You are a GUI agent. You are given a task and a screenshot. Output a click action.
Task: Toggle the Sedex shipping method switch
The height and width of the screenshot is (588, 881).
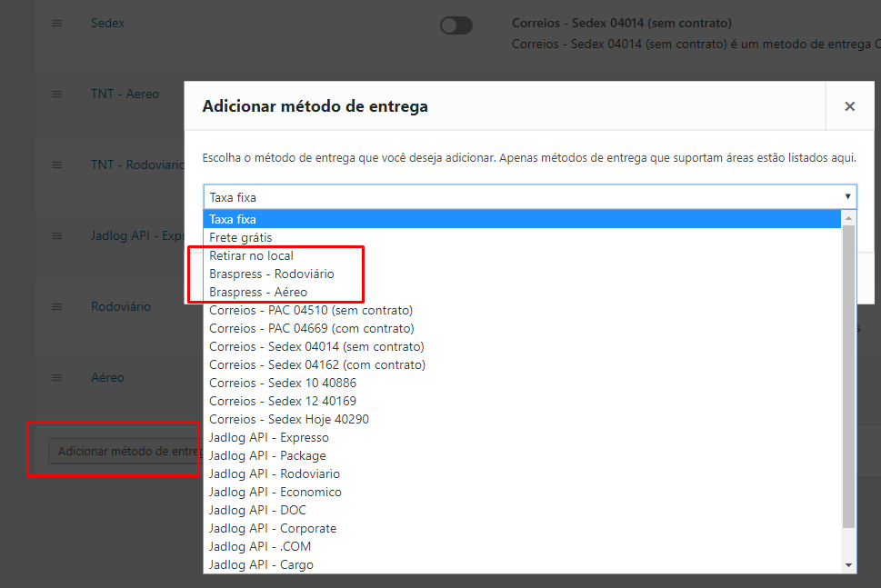click(456, 25)
